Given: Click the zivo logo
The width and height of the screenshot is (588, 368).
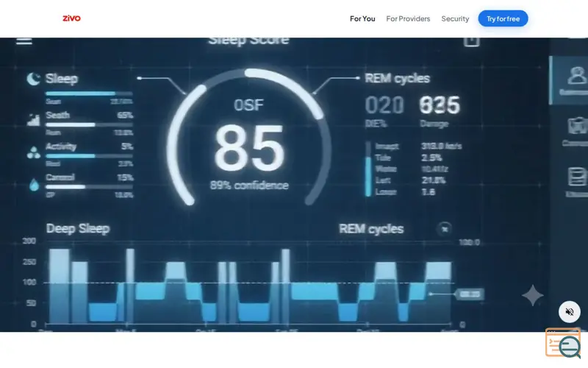Looking at the screenshot, I should (x=71, y=18).
